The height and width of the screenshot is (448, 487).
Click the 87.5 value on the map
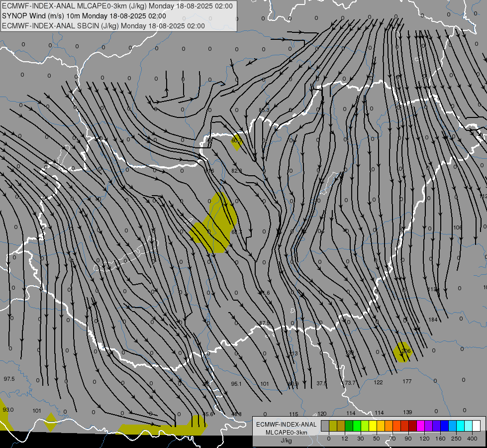264,323
